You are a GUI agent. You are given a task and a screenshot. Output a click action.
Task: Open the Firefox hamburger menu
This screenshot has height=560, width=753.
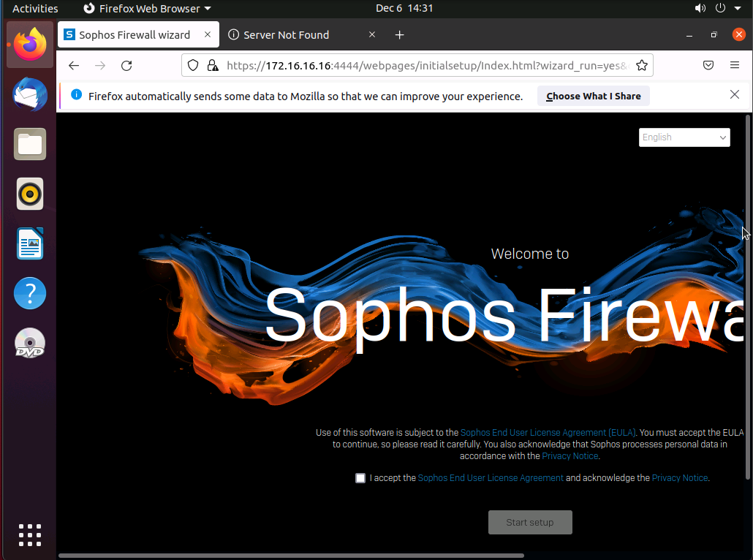[x=735, y=66]
